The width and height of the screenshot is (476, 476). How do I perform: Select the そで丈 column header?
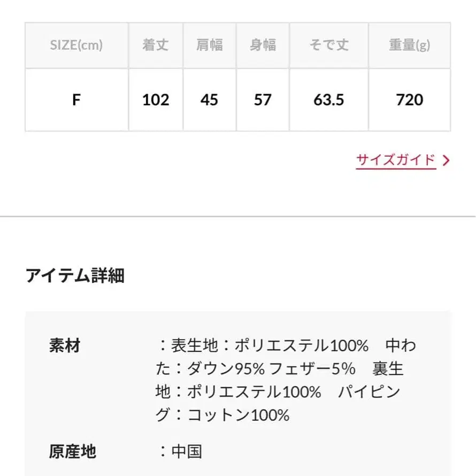click(x=328, y=45)
